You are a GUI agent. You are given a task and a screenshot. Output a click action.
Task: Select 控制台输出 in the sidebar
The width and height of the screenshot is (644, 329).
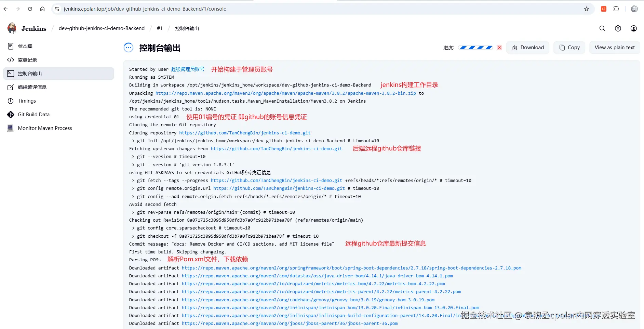(59, 74)
